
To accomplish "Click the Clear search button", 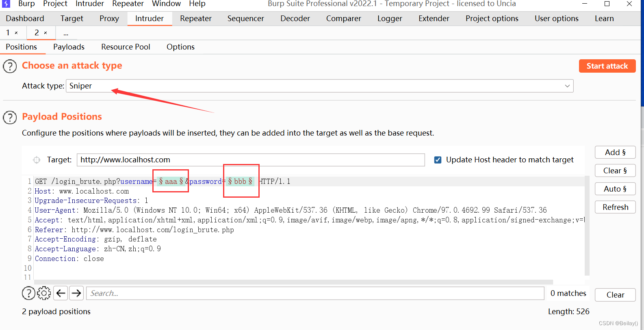I will coord(615,295).
